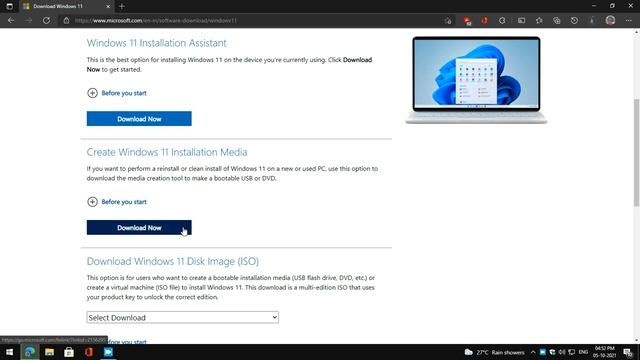Open the Office app on taskbar
This screenshot has height=360, width=640.
tap(89, 352)
